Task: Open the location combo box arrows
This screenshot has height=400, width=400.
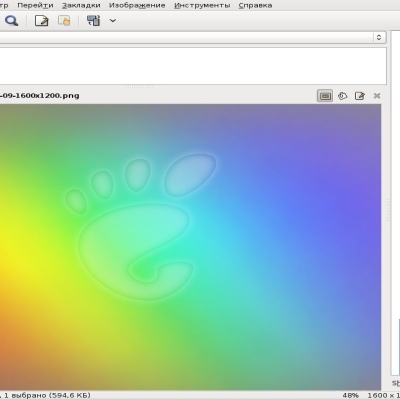Action: tap(379, 37)
